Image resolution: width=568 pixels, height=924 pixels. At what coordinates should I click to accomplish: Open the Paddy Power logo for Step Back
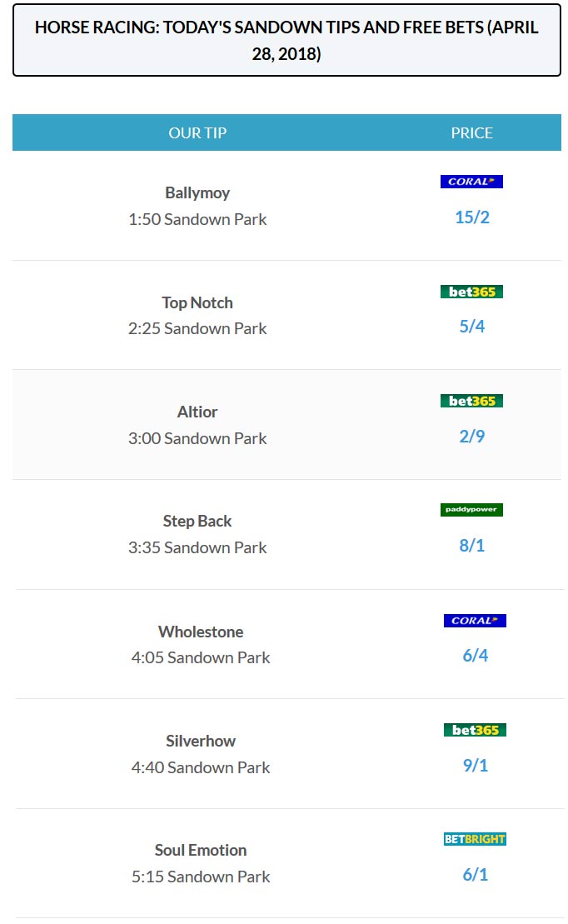(x=471, y=510)
